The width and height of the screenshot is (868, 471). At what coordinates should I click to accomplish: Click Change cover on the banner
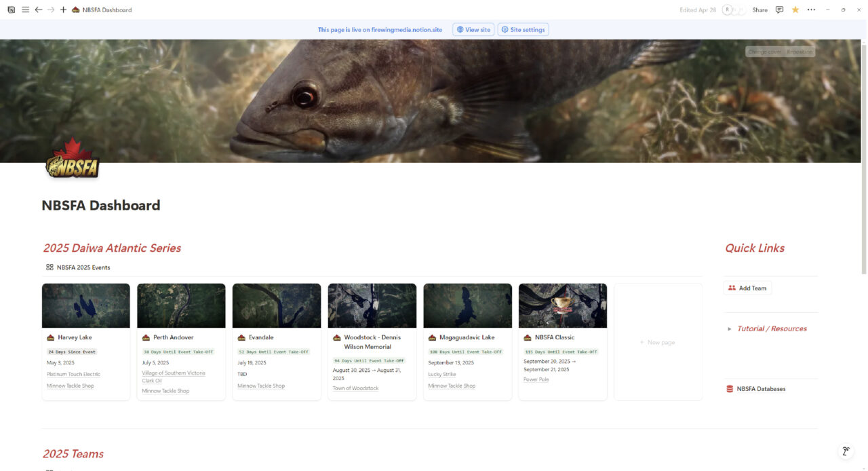tap(764, 52)
